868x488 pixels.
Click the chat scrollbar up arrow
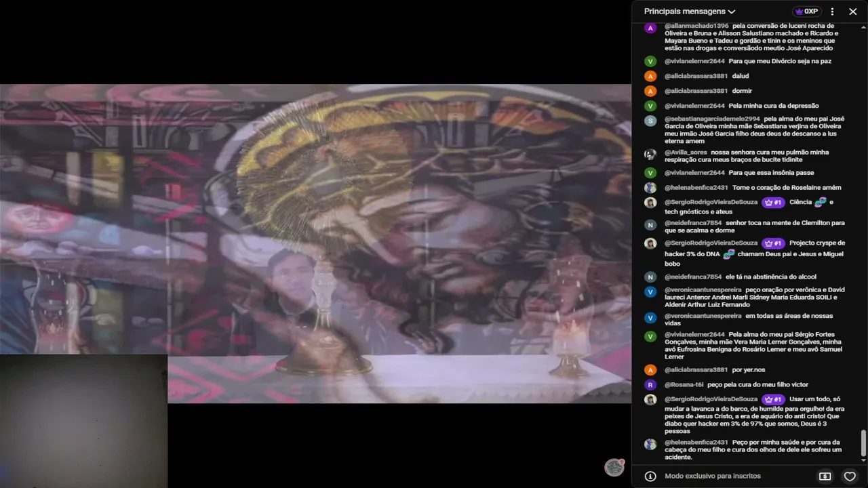point(863,26)
